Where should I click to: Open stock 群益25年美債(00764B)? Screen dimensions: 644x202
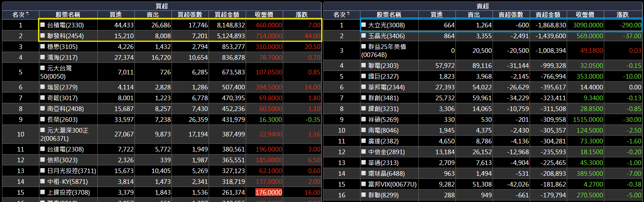point(384,50)
